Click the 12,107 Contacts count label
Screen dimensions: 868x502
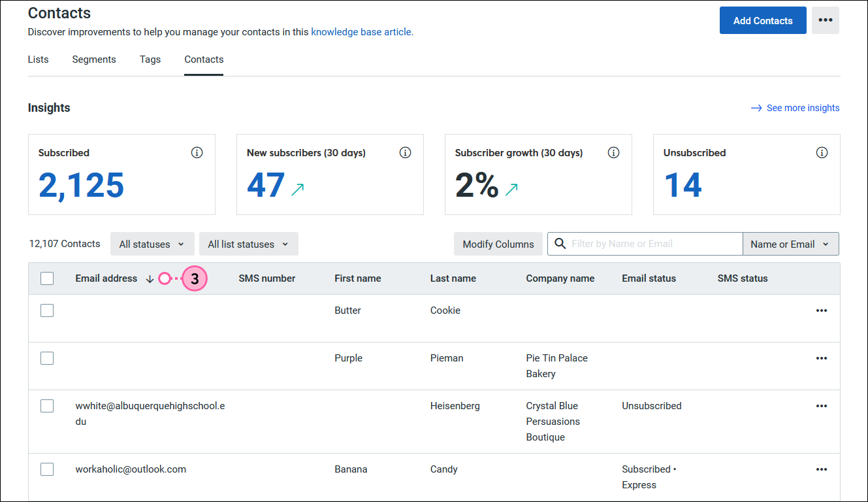(x=65, y=244)
